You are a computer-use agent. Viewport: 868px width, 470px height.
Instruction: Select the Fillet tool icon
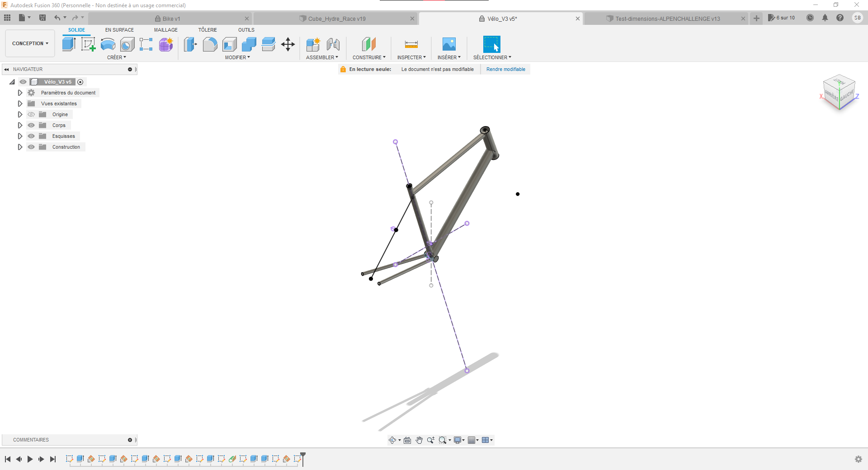coord(210,44)
